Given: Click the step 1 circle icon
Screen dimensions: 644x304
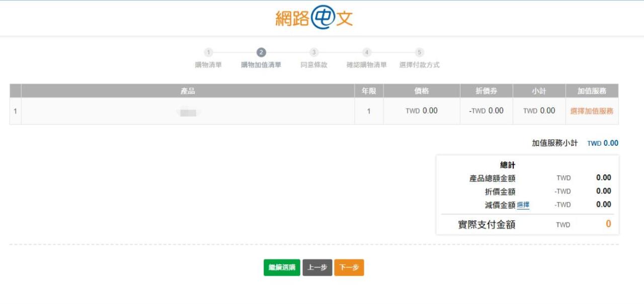Looking at the screenshot, I should pyautogui.click(x=208, y=52).
